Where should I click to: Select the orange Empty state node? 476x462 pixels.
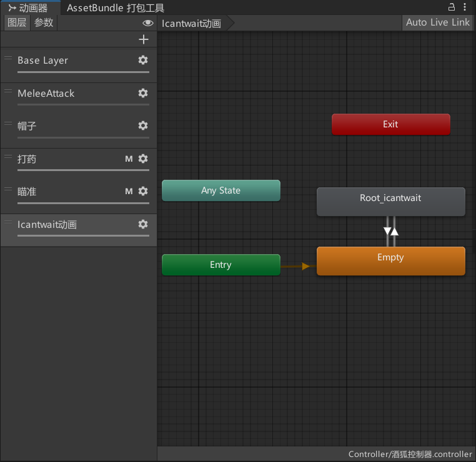pos(390,261)
